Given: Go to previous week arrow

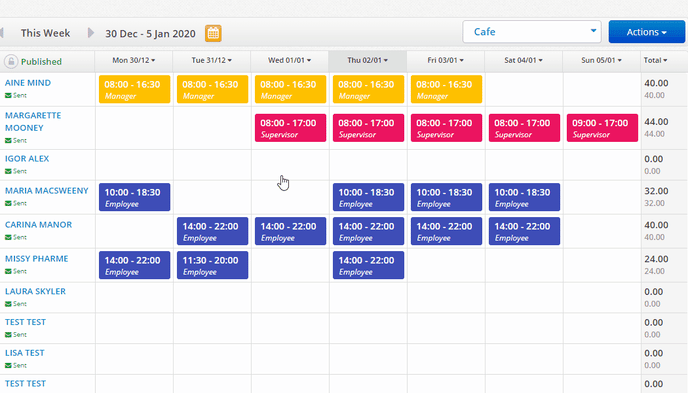Looking at the screenshot, I should point(2,33).
